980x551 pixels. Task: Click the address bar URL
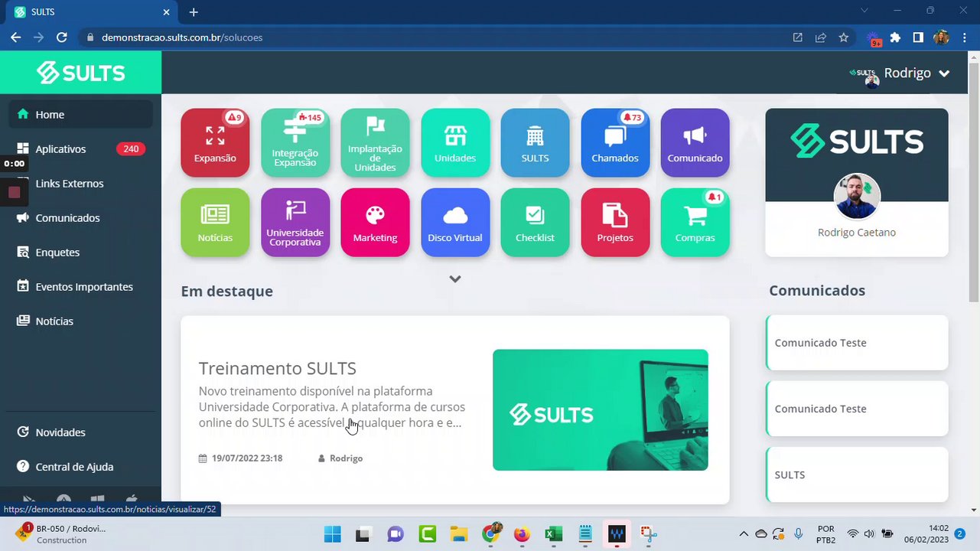(182, 37)
